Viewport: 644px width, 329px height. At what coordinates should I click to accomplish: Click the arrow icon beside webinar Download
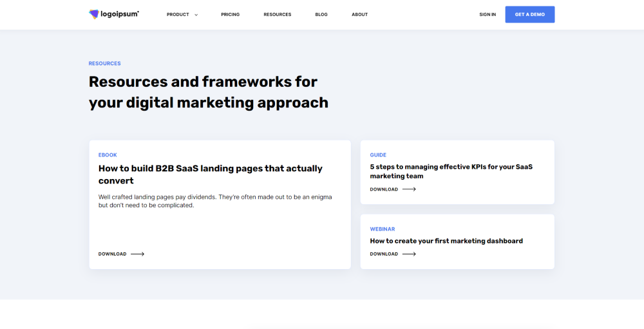tap(409, 254)
